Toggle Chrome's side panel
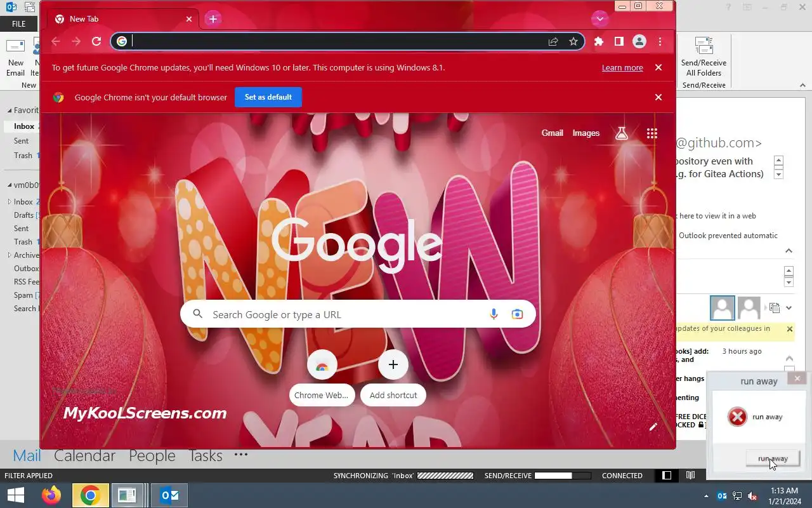The image size is (812, 508). 619,41
